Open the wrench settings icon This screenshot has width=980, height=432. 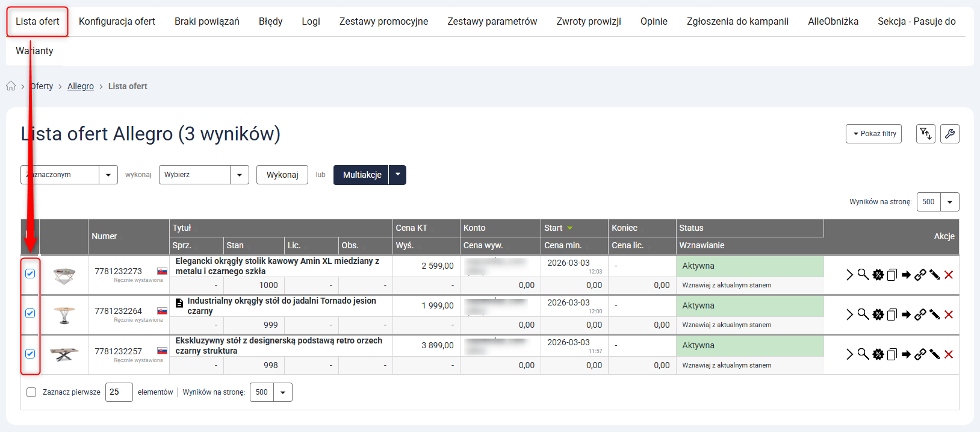coord(949,134)
